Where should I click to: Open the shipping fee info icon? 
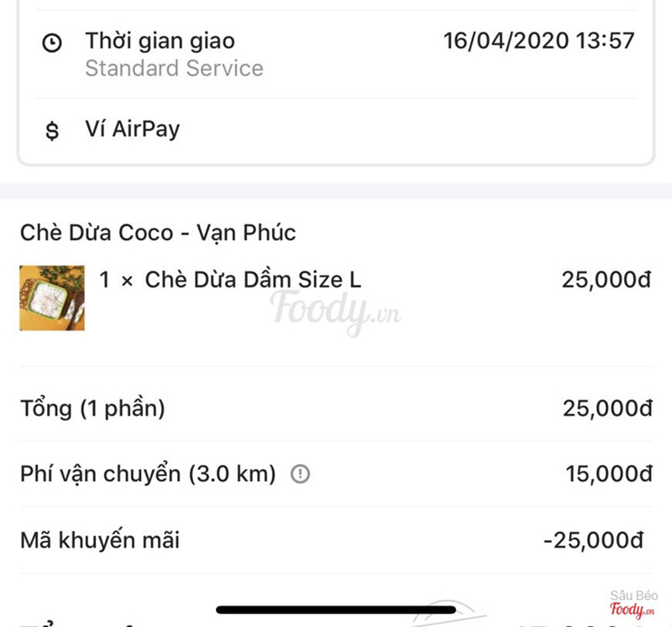coord(300,475)
